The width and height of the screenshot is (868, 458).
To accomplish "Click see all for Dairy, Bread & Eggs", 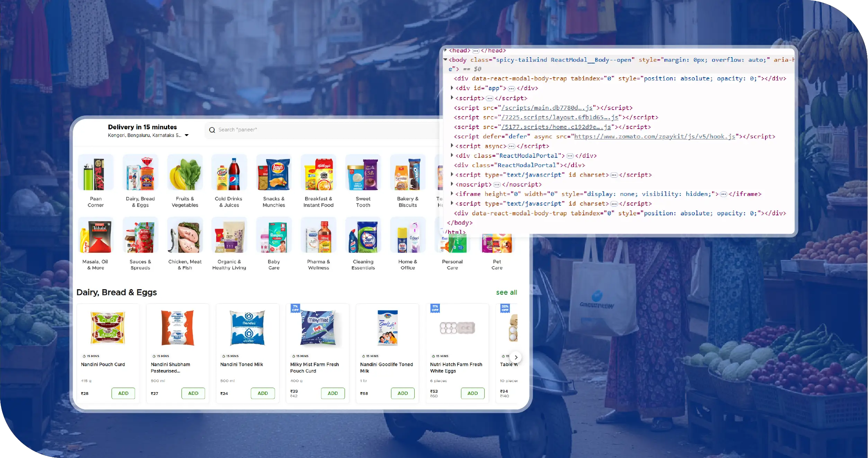I will (507, 292).
